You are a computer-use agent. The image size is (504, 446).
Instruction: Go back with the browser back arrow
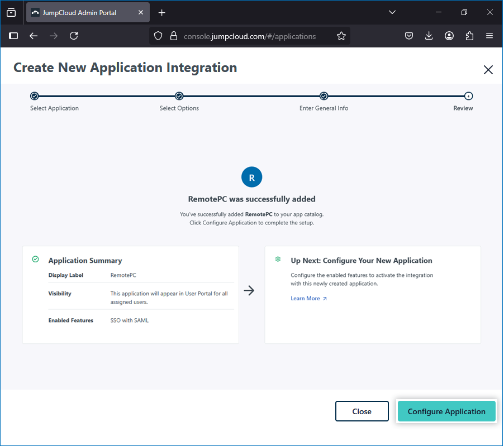coord(34,36)
